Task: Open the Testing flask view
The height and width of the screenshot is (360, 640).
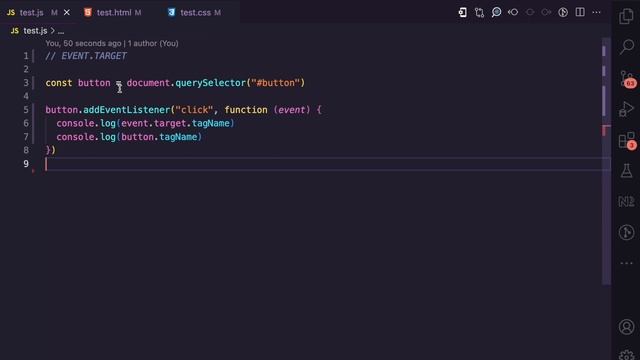Action: tap(627, 171)
